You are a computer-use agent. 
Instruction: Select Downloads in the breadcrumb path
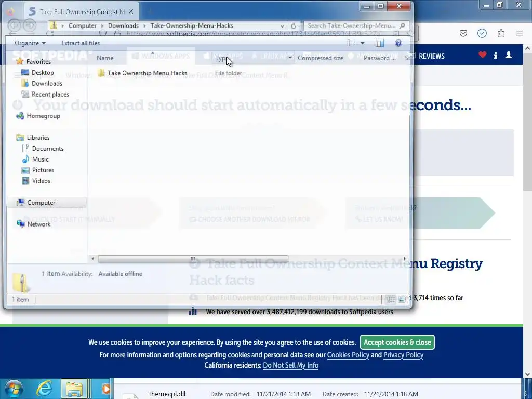pyautogui.click(x=123, y=26)
